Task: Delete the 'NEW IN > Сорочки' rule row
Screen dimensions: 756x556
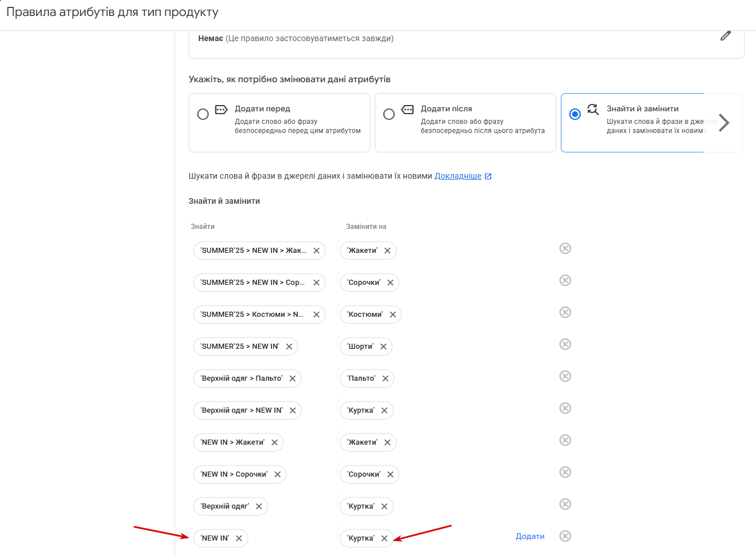Action: pos(565,472)
